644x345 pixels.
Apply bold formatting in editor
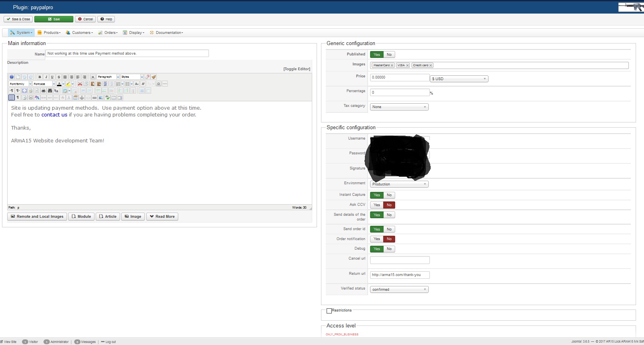[39, 77]
